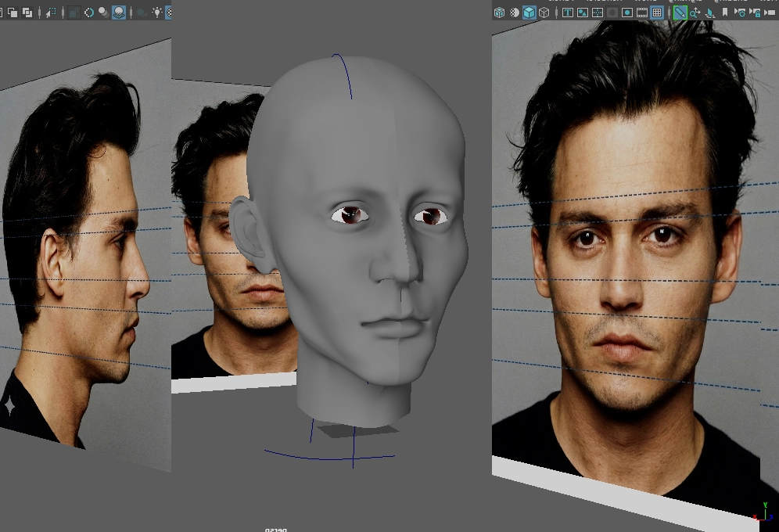Toggle multisample anti-aliasing circle icon
This screenshot has width=779, height=532.
(88, 13)
